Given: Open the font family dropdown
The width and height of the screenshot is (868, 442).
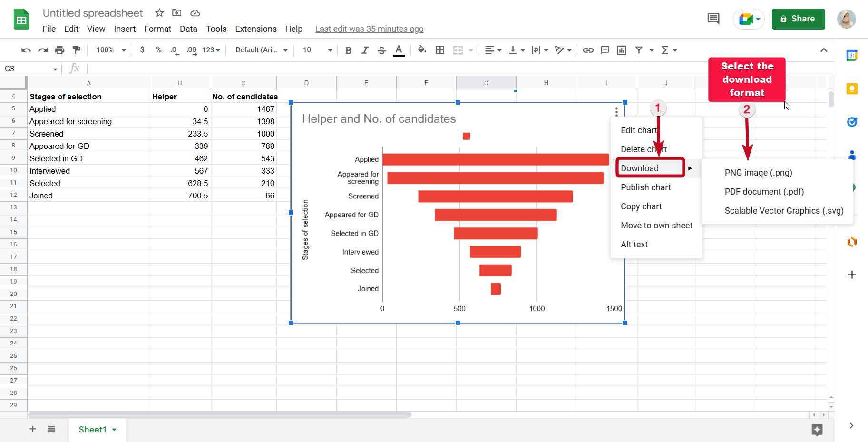Looking at the screenshot, I should click(262, 50).
